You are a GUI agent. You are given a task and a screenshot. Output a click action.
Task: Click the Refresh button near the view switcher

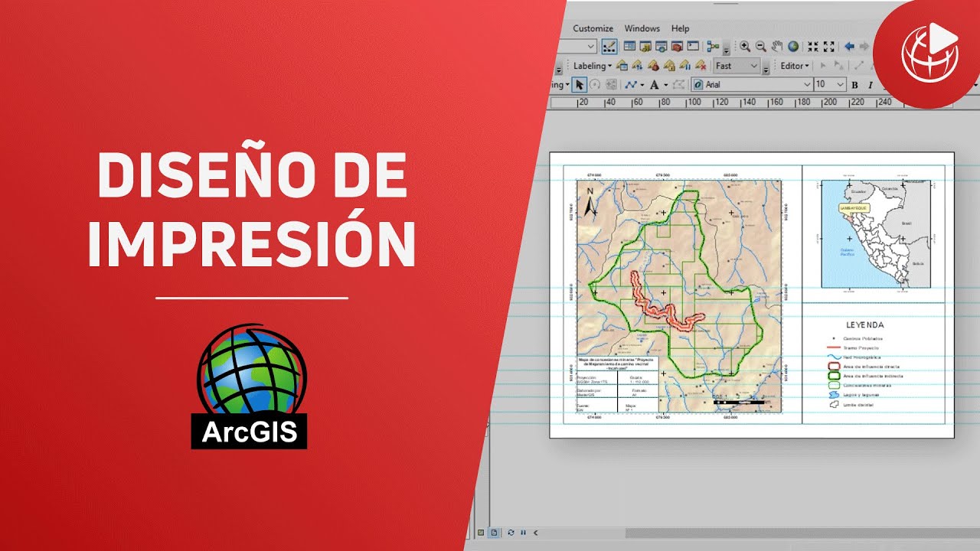(x=511, y=532)
